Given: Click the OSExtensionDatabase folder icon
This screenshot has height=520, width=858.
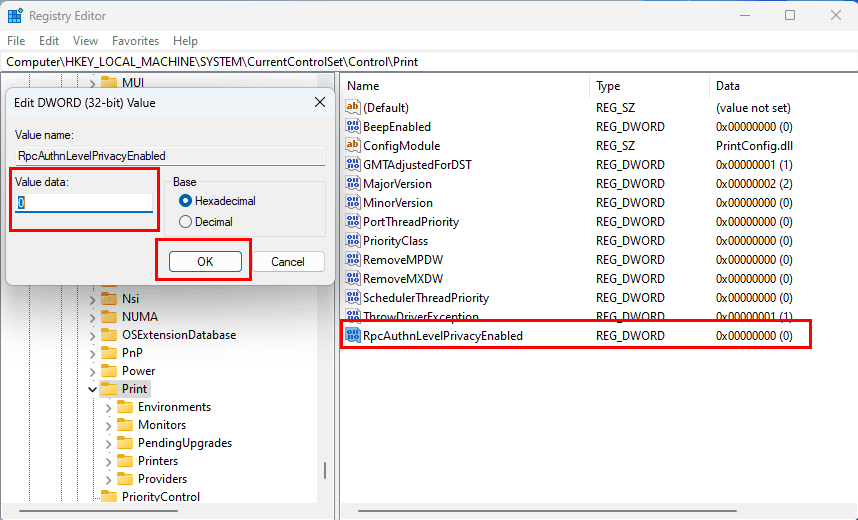Looking at the screenshot, I should [x=109, y=335].
